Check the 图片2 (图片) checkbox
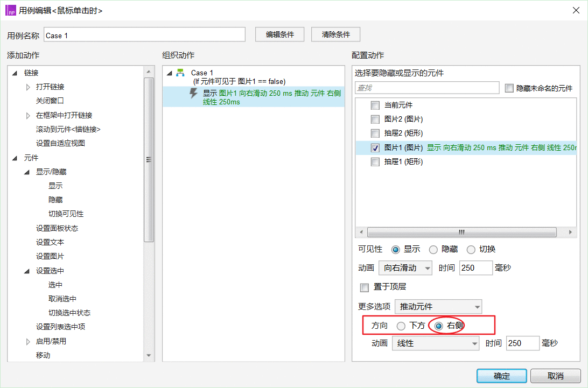Viewport: 588px width, 388px height. click(375, 119)
